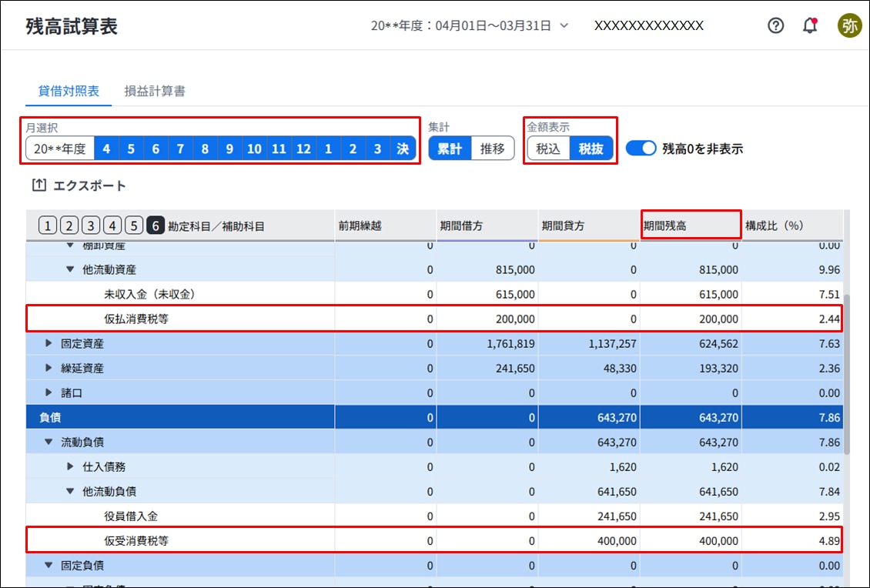The image size is (870, 588).
Task: Select month 11 in 月選択
Action: (279, 149)
